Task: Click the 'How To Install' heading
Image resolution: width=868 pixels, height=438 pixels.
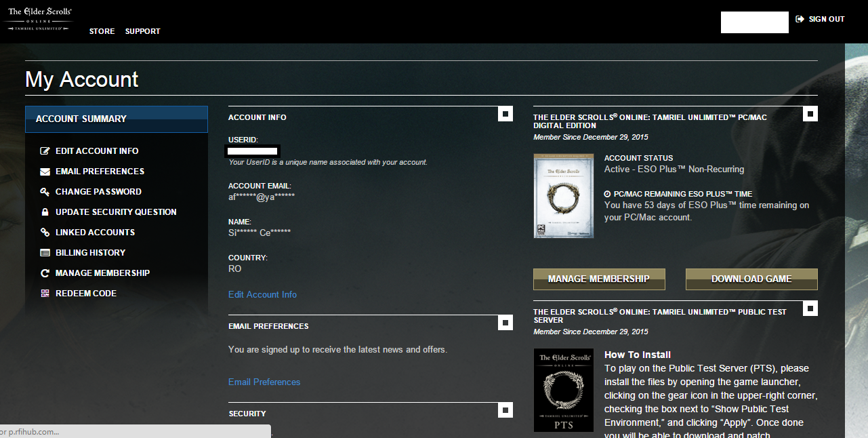Action: [638, 355]
